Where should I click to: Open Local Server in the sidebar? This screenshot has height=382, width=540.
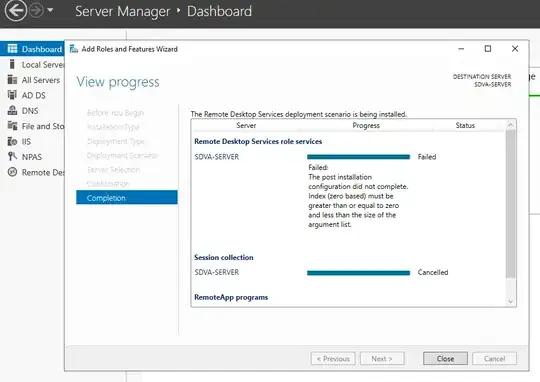[x=43, y=65]
